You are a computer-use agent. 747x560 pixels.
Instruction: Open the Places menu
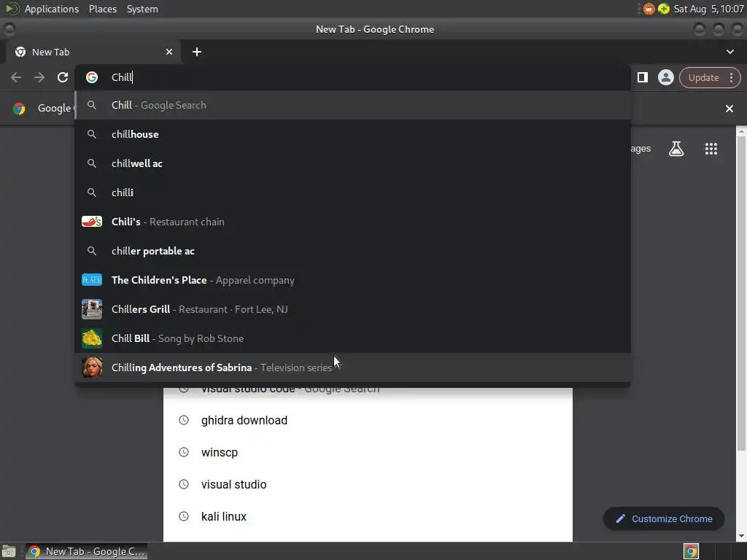click(x=103, y=9)
